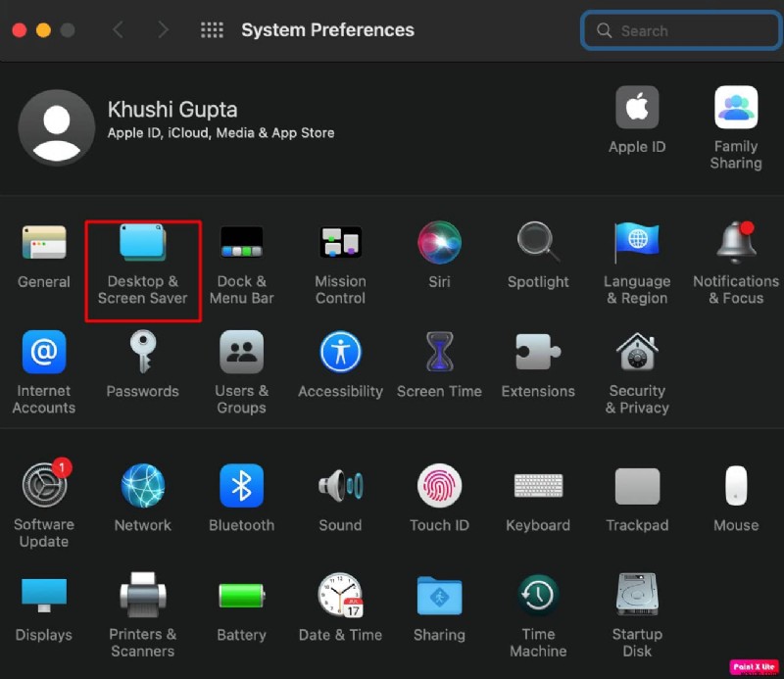Open Time Machine preferences

(538, 595)
